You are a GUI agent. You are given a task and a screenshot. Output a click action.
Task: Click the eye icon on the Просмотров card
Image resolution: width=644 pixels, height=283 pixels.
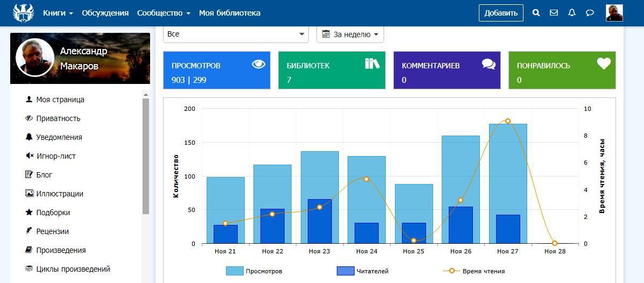[x=258, y=65]
